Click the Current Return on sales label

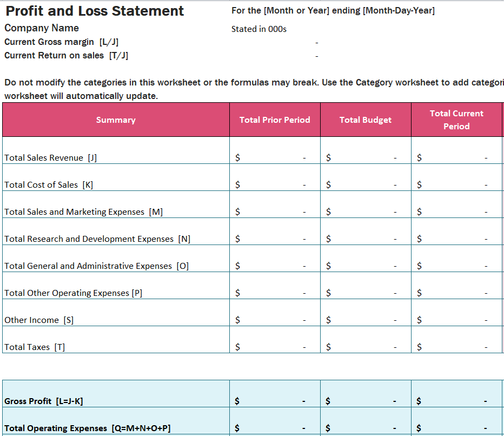pyautogui.click(x=66, y=55)
